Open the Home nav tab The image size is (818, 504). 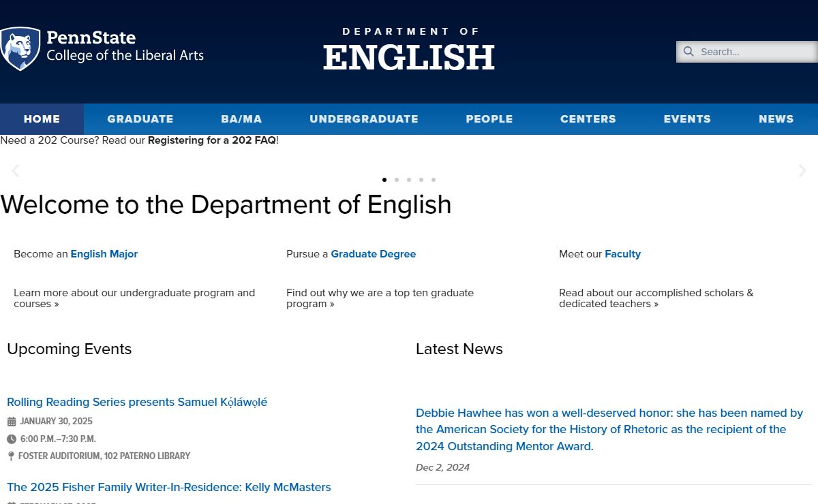pyautogui.click(x=42, y=119)
